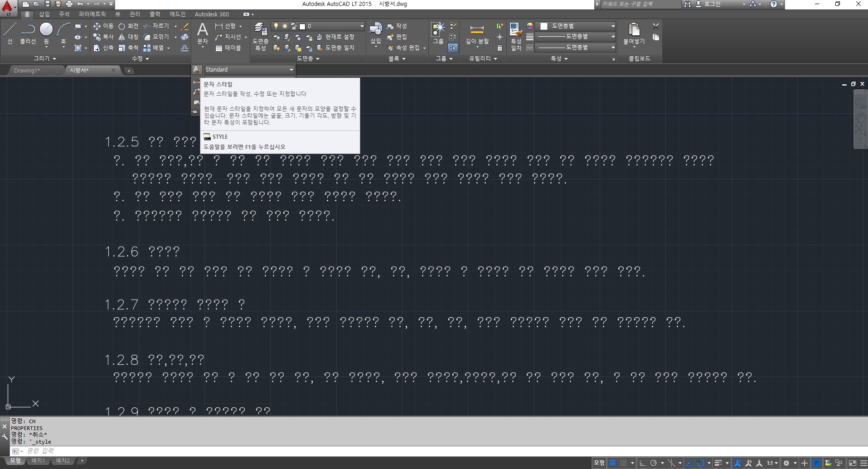Select the Line (선) drawing tool
868x469 pixels.
tap(10, 34)
